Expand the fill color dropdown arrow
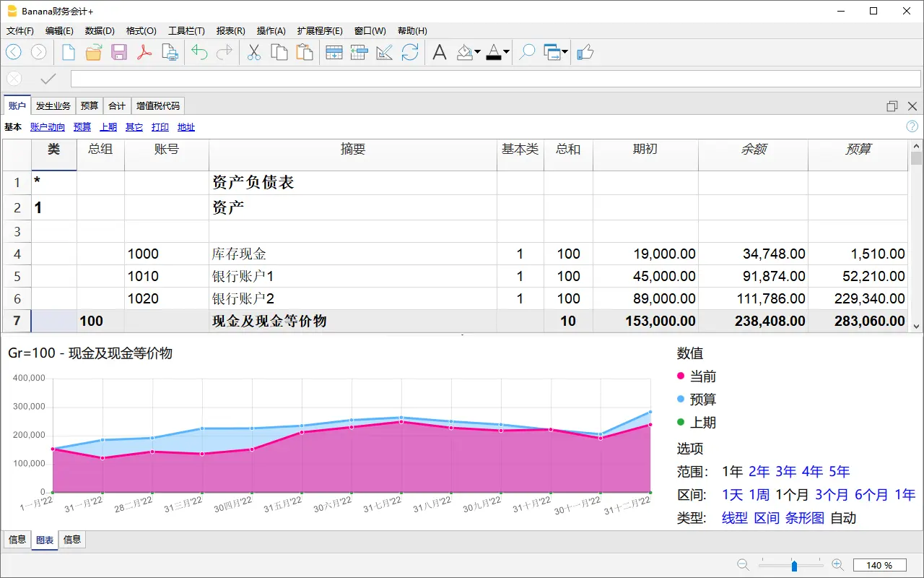The image size is (924, 578). (x=478, y=52)
